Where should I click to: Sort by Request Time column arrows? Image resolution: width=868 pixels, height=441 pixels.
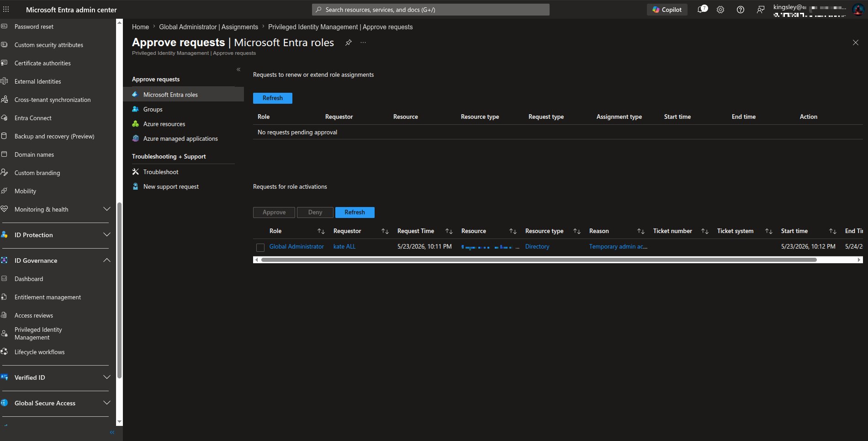[x=449, y=231]
